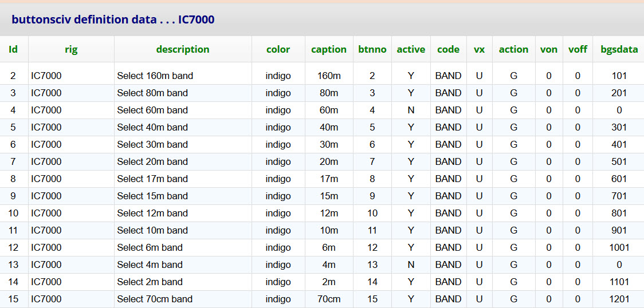The height and width of the screenshot is (308, 644).
Task: Click the Id 10 cell
Action: [13, 214]
